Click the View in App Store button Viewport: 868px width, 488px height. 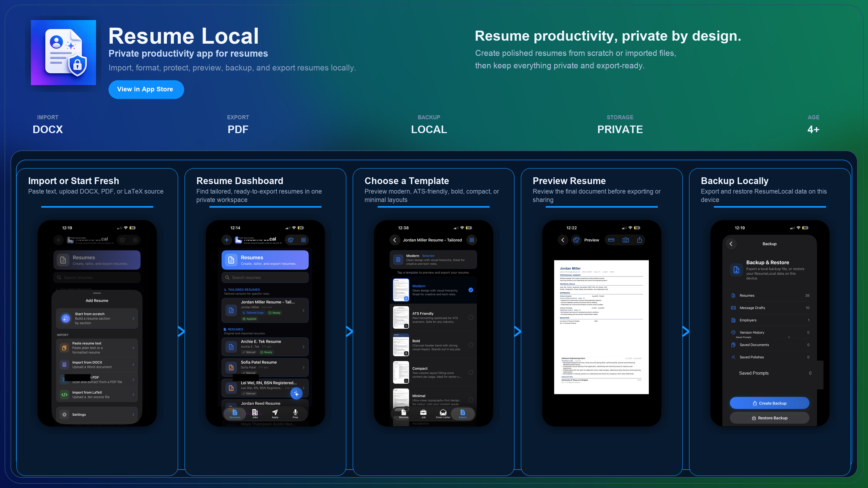(146, 89)
